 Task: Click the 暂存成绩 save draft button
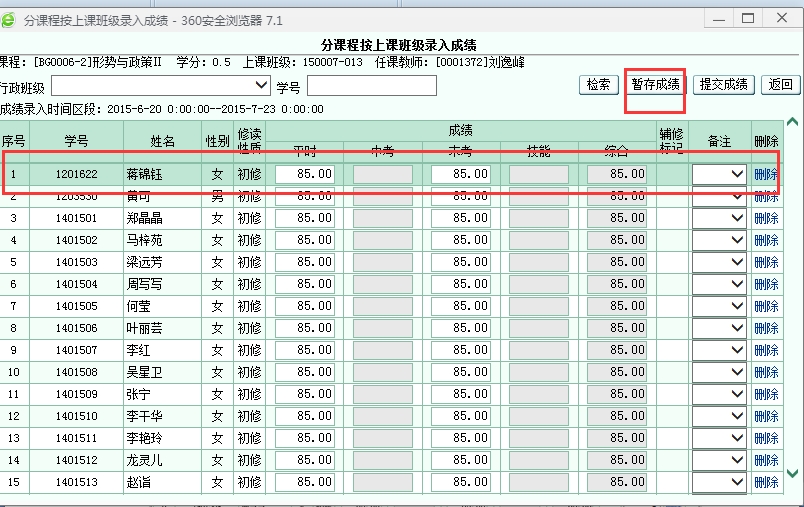[x=656, y=85]
